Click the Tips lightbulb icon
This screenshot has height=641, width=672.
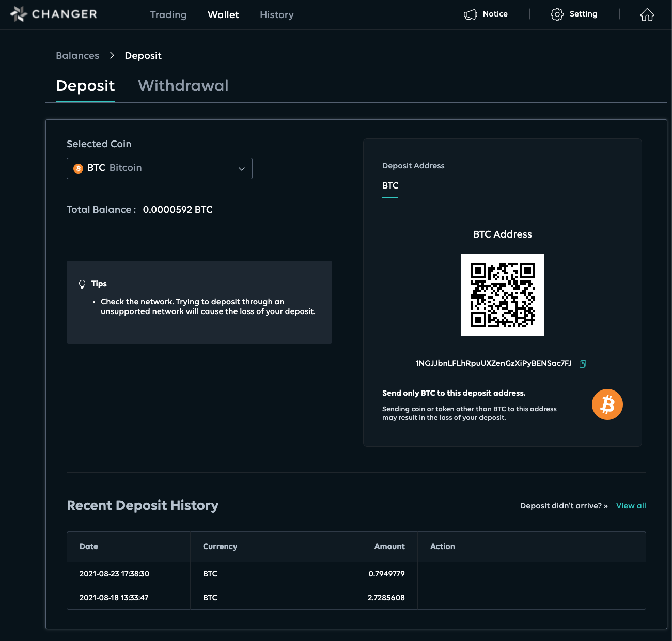tap(82, 284)
